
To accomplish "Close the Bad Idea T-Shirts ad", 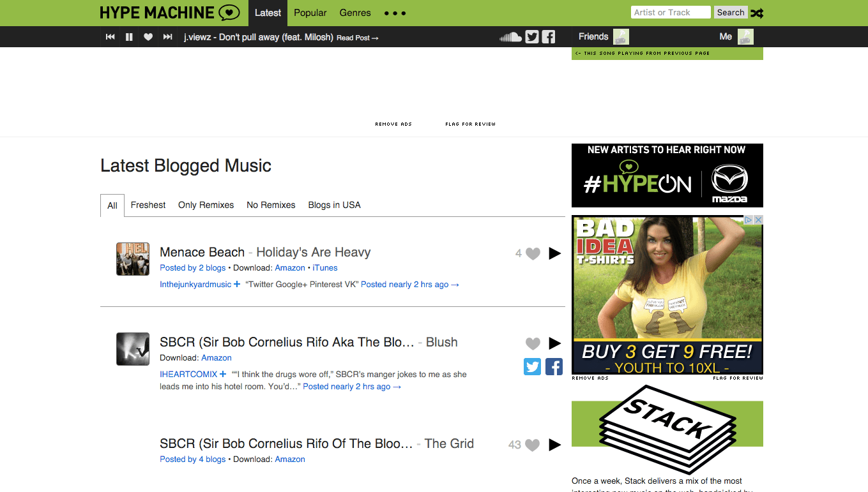I will [x=759, y=220].
